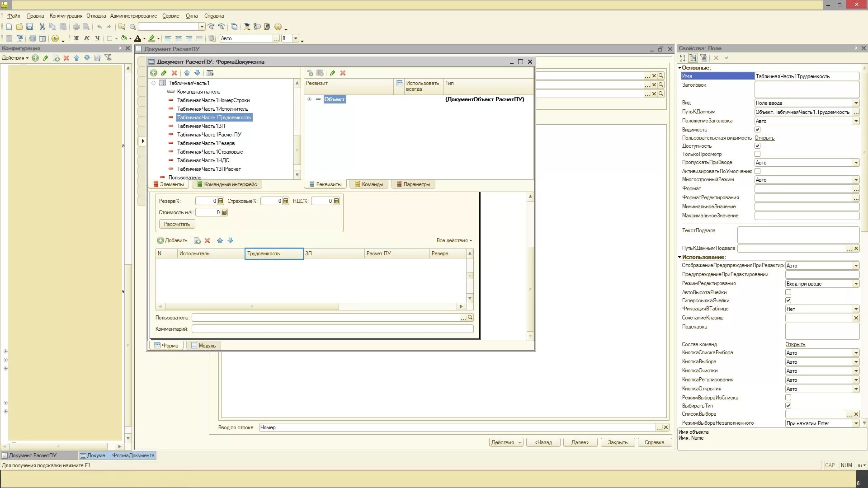Viewport: 868px width, 488px height.
Task: Toggle bold Ж formatting
Action: pyautogui.click(x=76, y=38)
